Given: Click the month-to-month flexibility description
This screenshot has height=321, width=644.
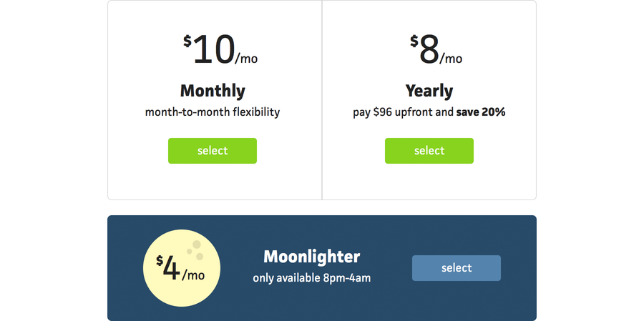Looking at the screenshot, I should point(213,112).
